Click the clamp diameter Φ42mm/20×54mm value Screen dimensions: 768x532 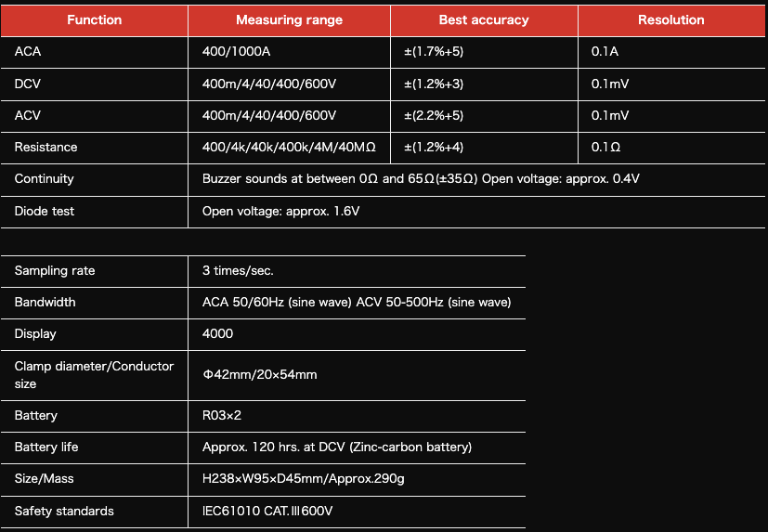point(260,375)
